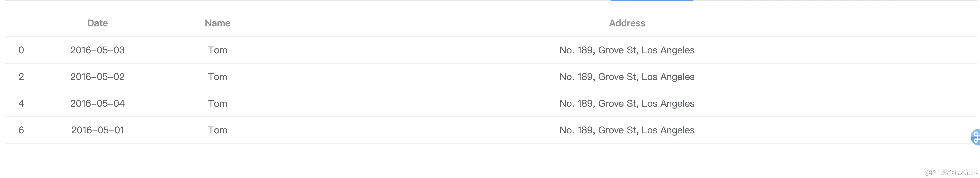Select row index 4 cell
This screenshot has width=980, height=178.
coord(21,103)
